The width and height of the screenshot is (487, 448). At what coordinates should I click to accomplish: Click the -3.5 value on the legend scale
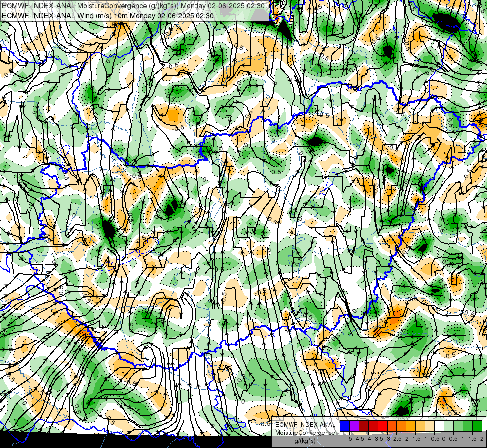pos(378,439)
